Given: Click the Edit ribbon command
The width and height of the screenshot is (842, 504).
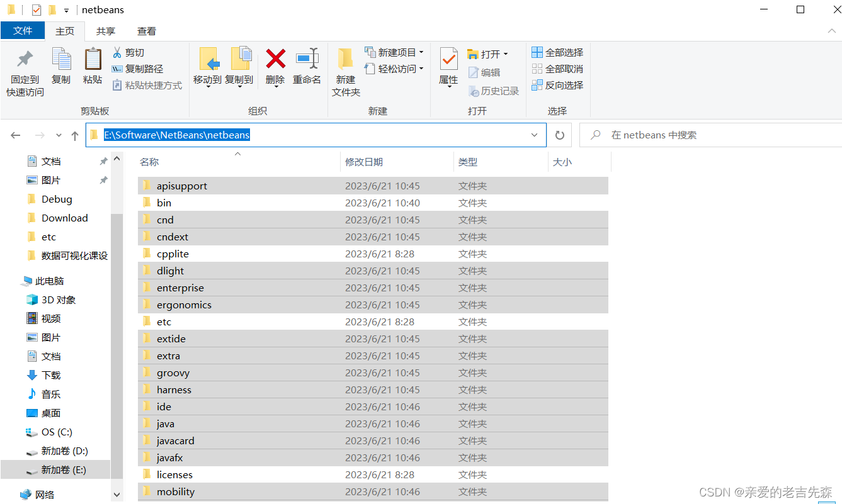Looking at the screenshot, I should (484, 72).
